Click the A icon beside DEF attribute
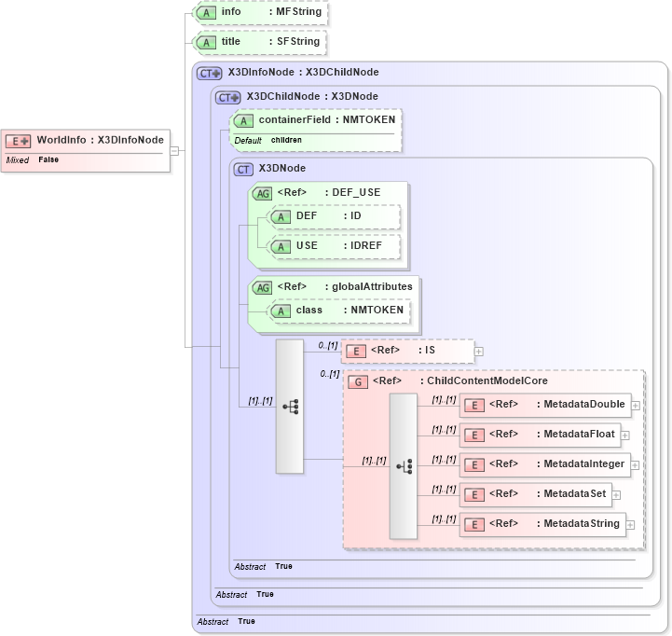This screenshot has width=672, height=636. [x=281, y=217]
